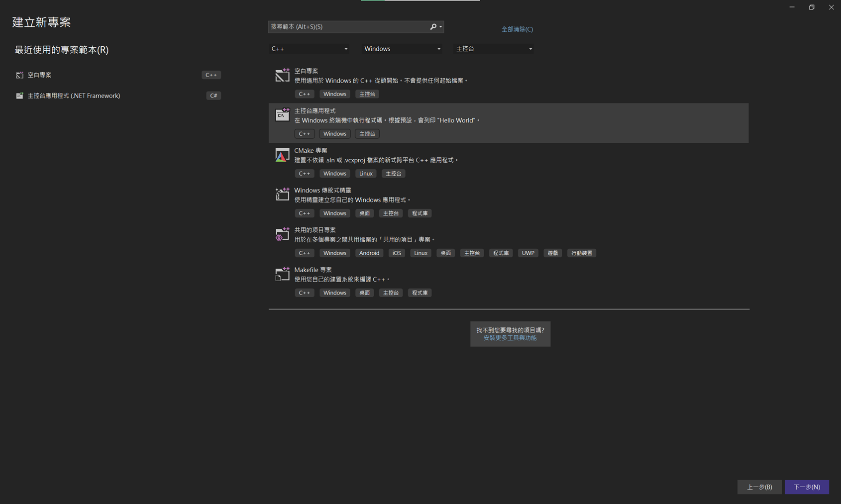Click the Windows 傳統式精靈 template icon
The width and height of the screenshot is (841, 504).
pyautogui.click(x=282, y=195)
